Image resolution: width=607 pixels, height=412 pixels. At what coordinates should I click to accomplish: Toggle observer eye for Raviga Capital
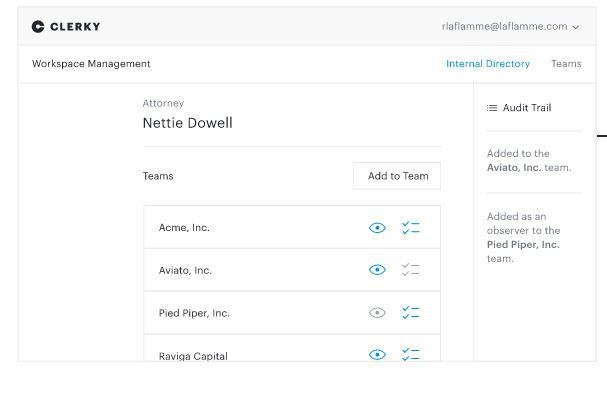coord(377,354)
